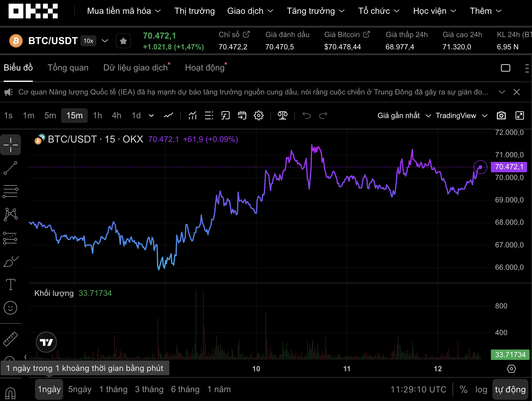This screenshot has height=401, width=532.
Task: Expand the BTC/USDT pair selector chevron
Action: [105, 41]
